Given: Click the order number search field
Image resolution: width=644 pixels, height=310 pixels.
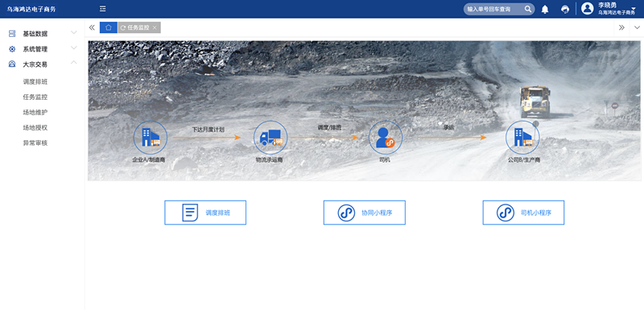Looking at the screenshot, I should click(494, 9).
